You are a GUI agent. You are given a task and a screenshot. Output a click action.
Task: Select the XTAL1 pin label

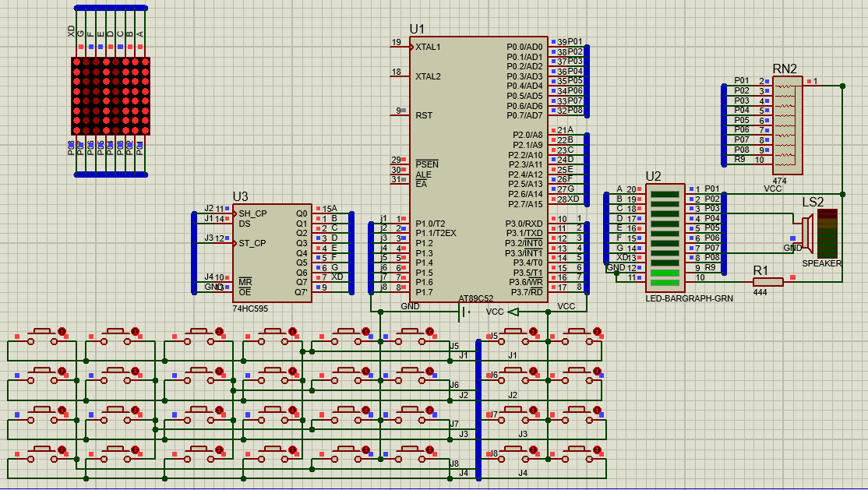coord(428,47)
